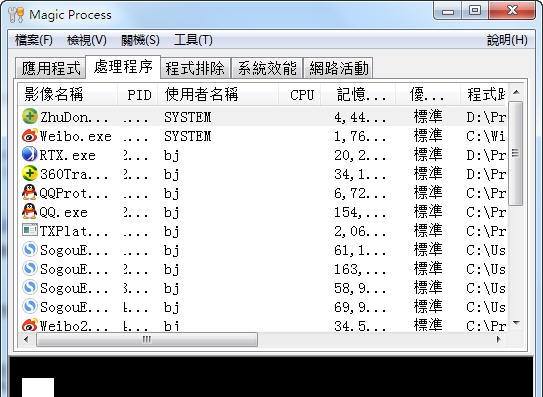543x397 pixels.
Task: Sort by 記憶 column header
Action: (358, 94)
